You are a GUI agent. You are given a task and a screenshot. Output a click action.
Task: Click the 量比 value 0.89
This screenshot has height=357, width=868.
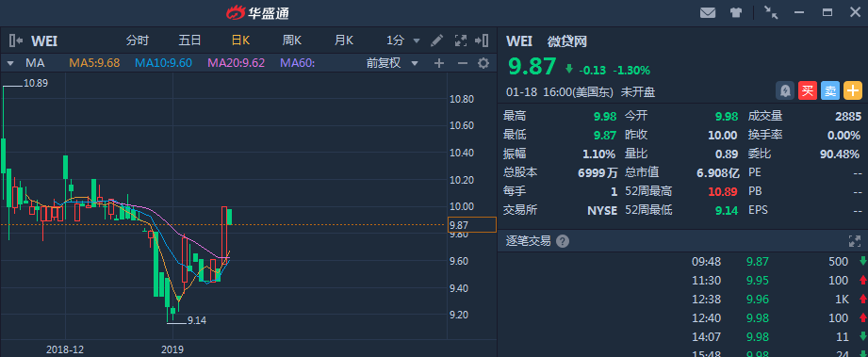click(x=727, y=154)
